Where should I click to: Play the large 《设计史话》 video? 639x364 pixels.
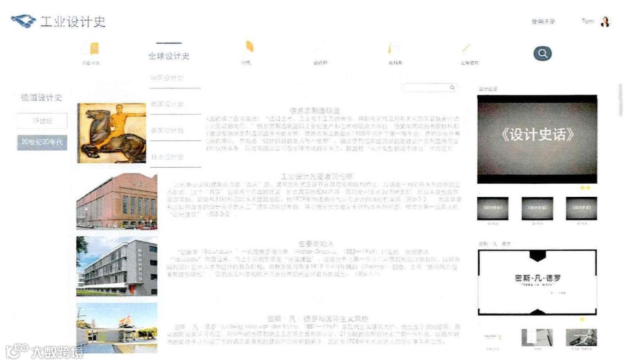coord(537,139)
